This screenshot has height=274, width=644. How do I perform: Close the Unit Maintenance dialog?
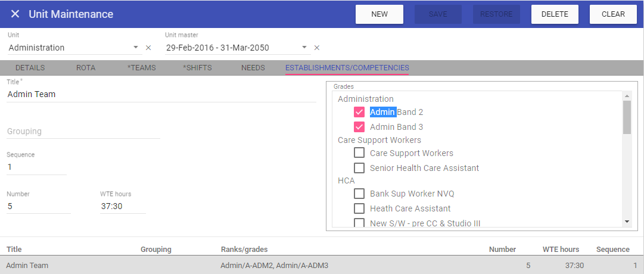click(15, 14)
